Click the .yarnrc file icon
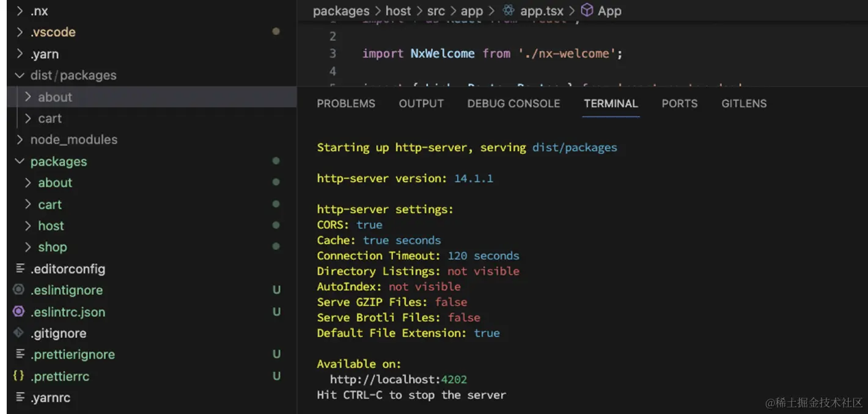The width and height of the screenshot is (868, 414). pyautogui.click(x=20, y=398)
